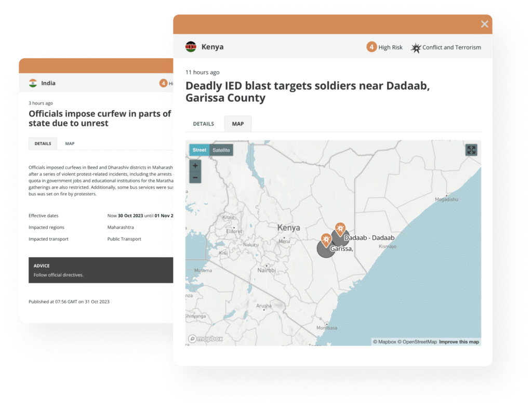Click the Kenya flag icon
The image size is (532, 410).
click(x=192, y=47)
